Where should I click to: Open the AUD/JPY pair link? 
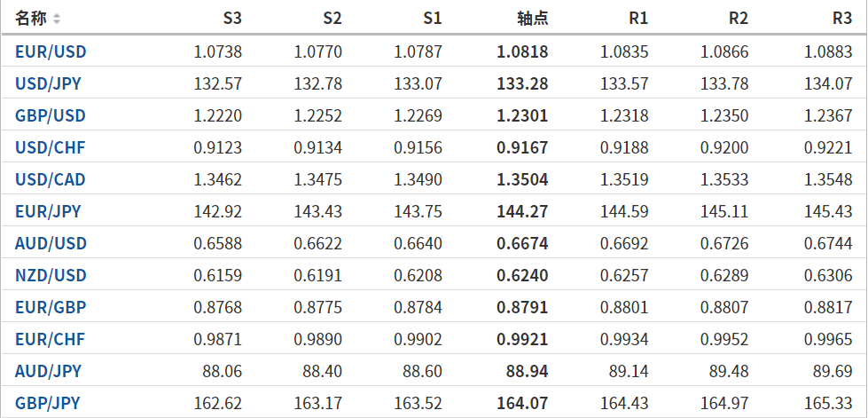pos(48,371)
